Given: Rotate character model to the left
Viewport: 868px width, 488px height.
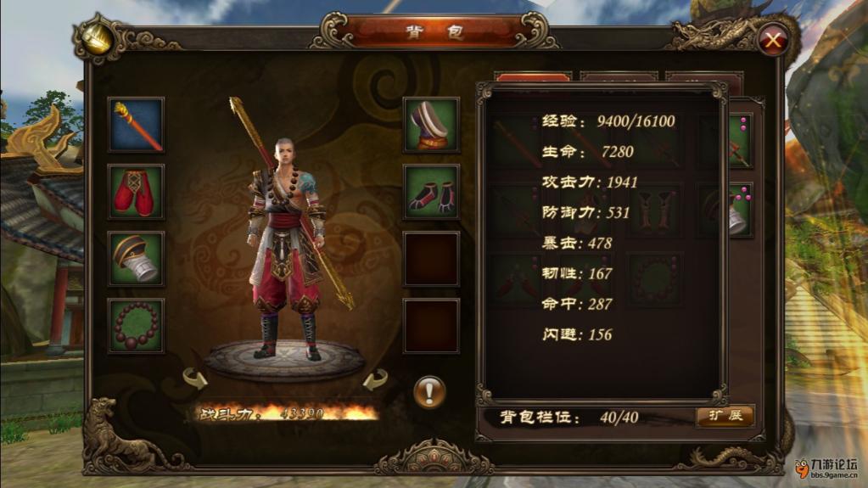Looking at the screenshot, I should click(195, 379).
